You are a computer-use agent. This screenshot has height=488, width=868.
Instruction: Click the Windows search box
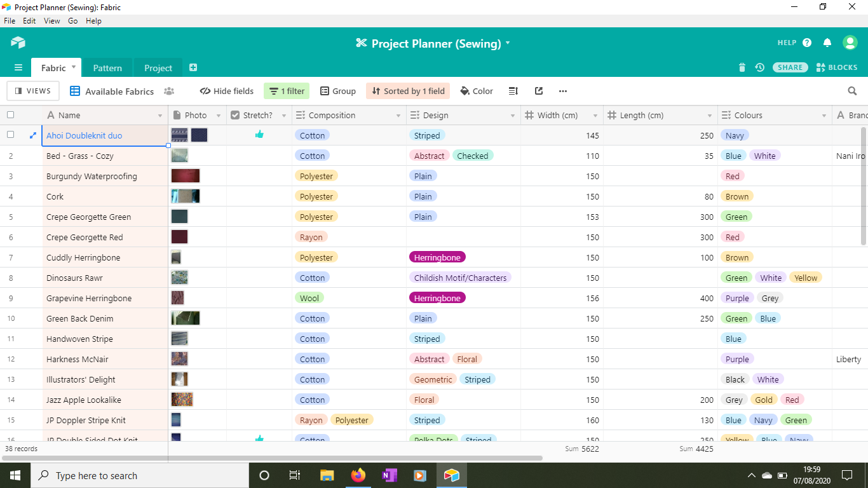tap(140, 475)
